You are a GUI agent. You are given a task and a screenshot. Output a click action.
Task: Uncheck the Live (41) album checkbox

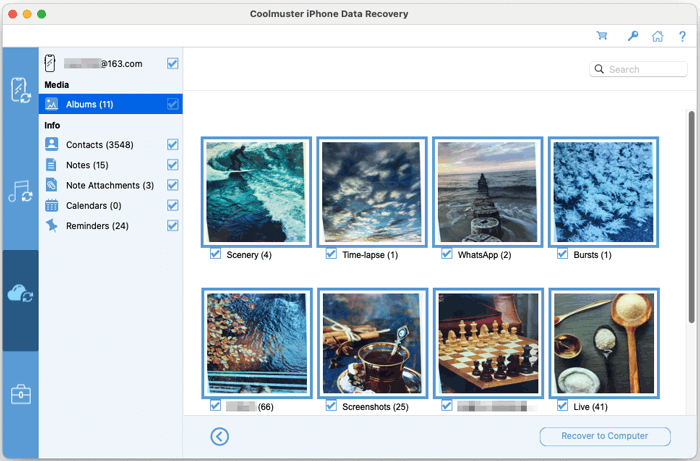[562, 406]
